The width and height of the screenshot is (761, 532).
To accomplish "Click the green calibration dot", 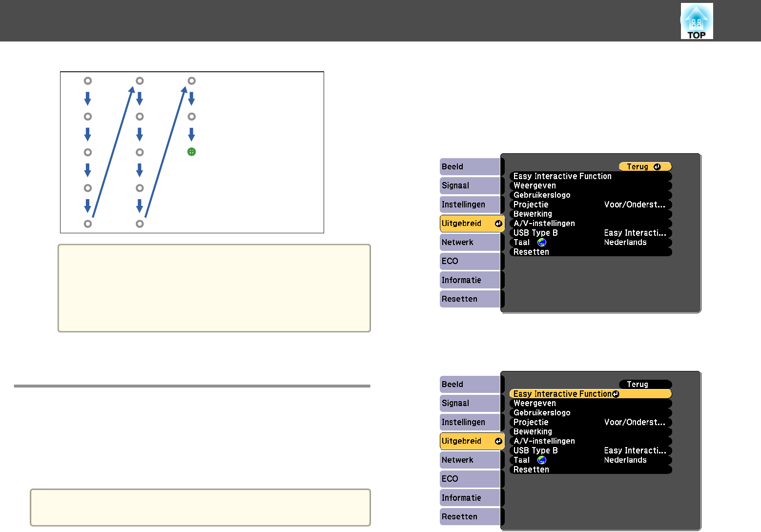I will tap(191, 152).
